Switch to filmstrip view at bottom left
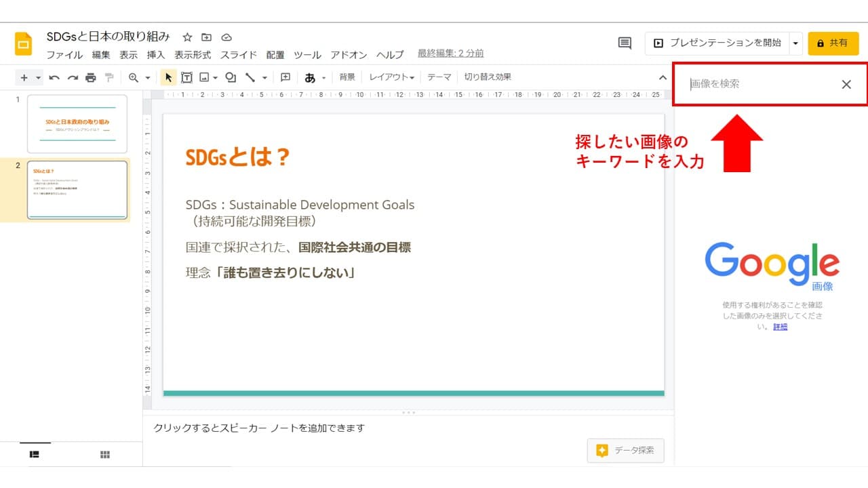Image resolution: width=868 pixels, height=488 pixels. [x=35, y=455]
